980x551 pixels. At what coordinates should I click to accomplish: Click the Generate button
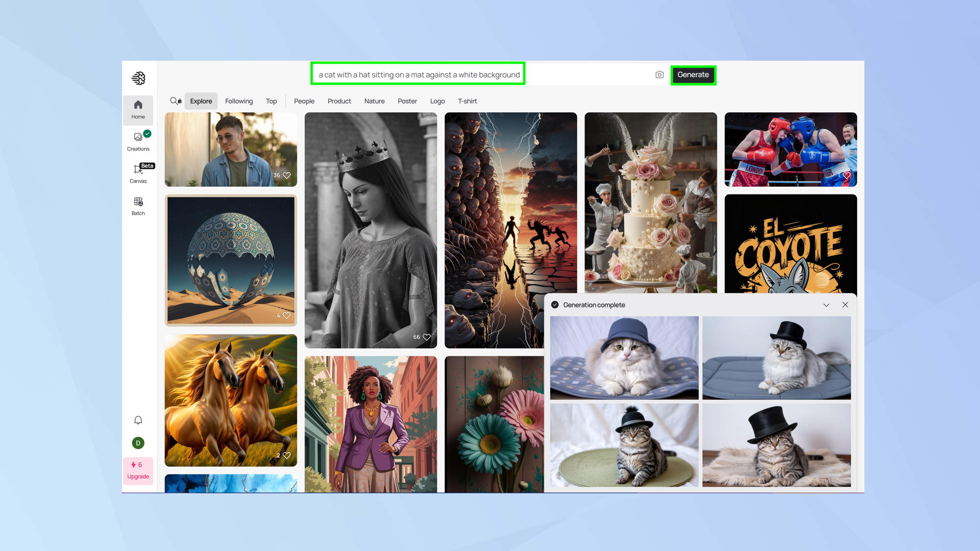pos(693,75)
